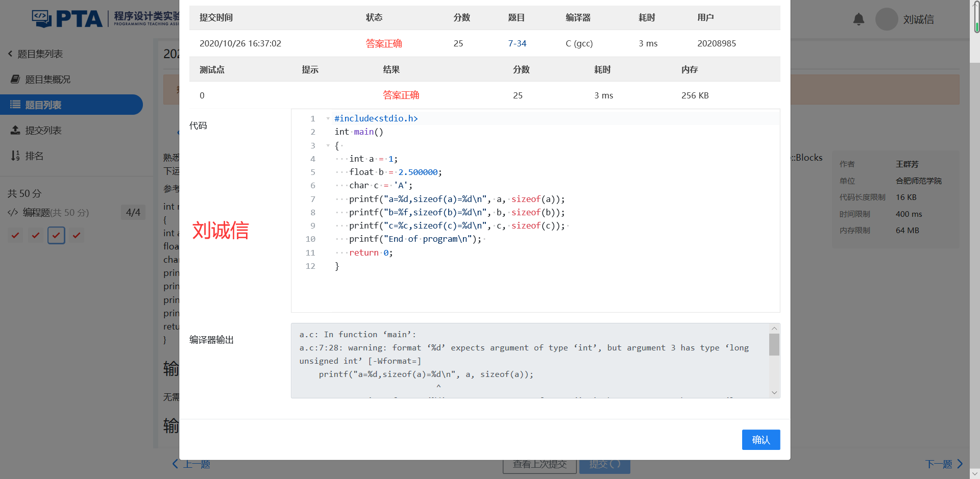Click the code length limit 16 KB

[906, 197]
